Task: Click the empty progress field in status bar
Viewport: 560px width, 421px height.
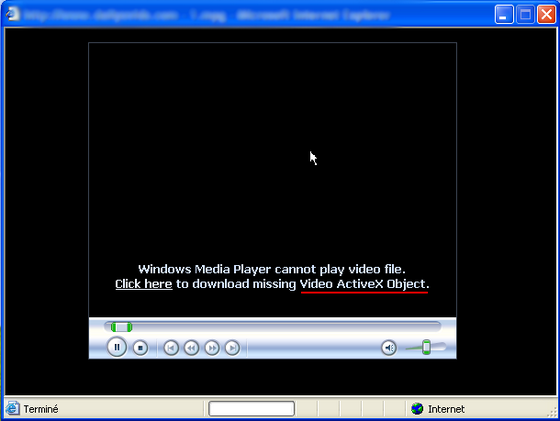Action: [251, 409]
